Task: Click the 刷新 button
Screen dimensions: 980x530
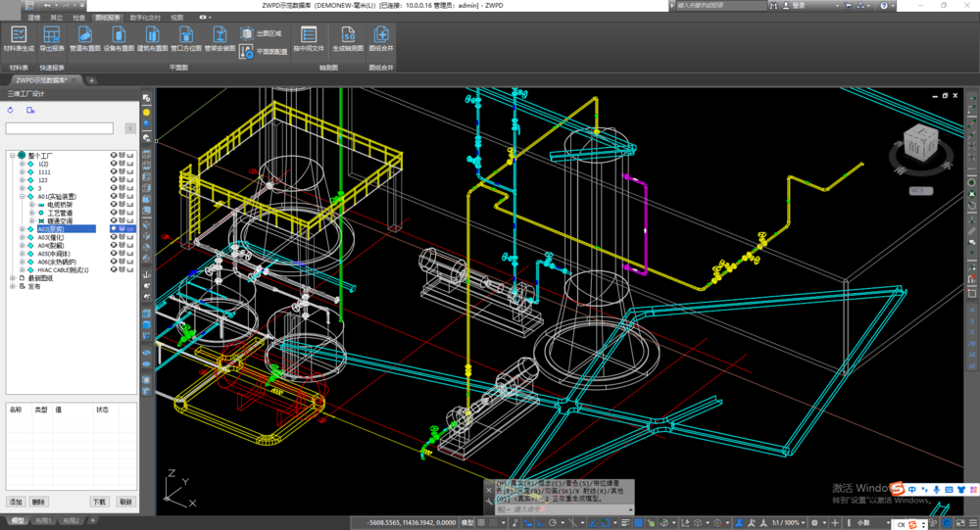Action: [125, 502]
